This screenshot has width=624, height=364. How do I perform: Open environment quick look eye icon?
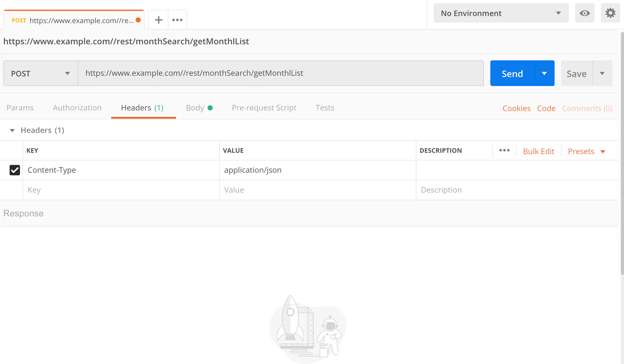(x=584, y=13)
